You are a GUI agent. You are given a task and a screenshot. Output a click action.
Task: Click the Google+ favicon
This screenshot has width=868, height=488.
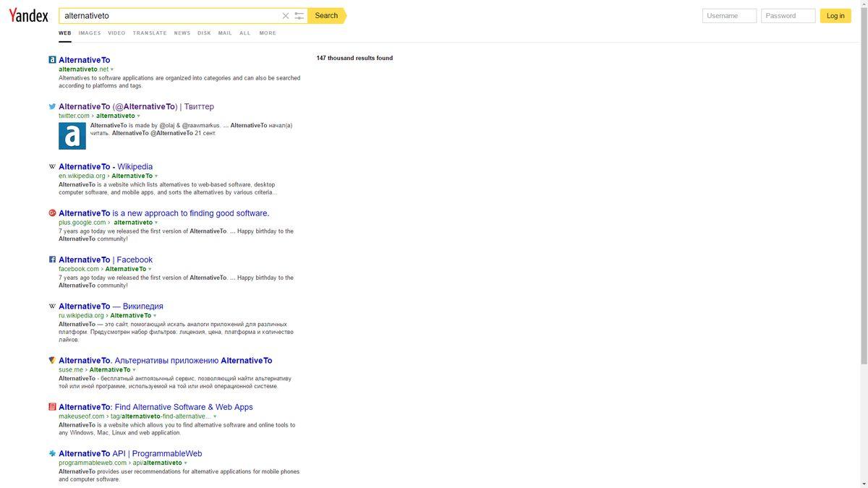click(52, 213)
